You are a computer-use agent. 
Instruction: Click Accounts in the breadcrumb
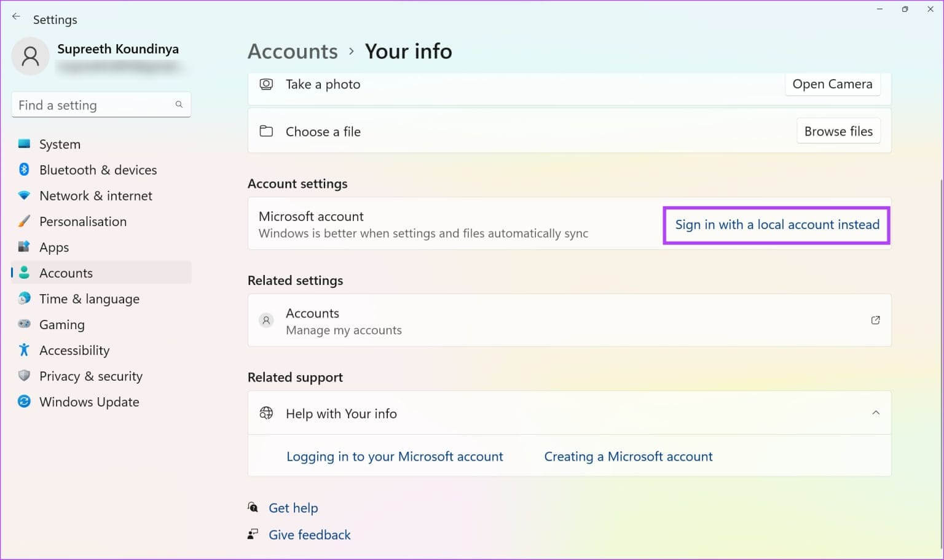coord(293,51)
